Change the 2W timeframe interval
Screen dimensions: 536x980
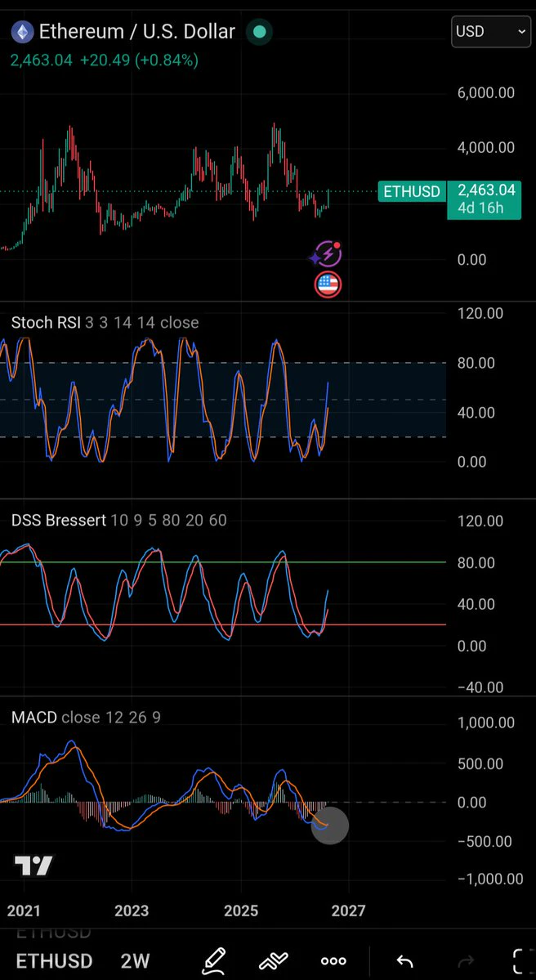click(x=136, y=960)
